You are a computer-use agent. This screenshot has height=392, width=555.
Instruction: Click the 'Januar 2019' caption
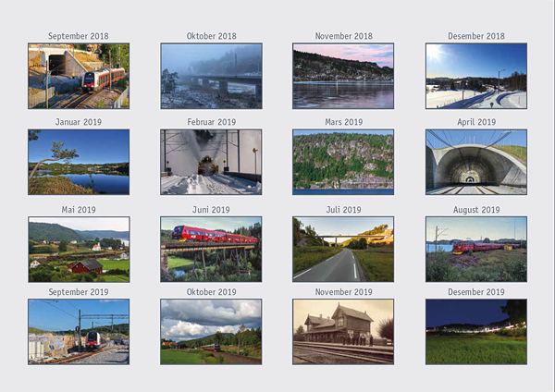click(x=79, y=122)
